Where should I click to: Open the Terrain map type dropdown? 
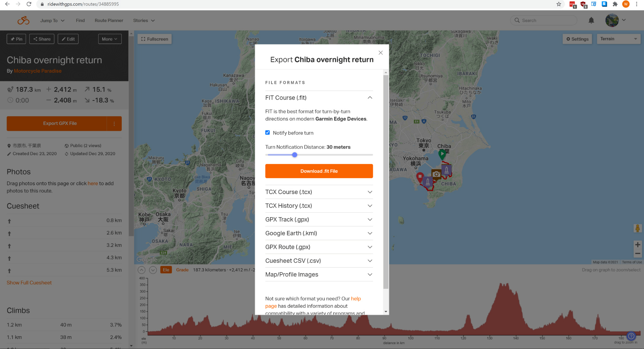619,39
